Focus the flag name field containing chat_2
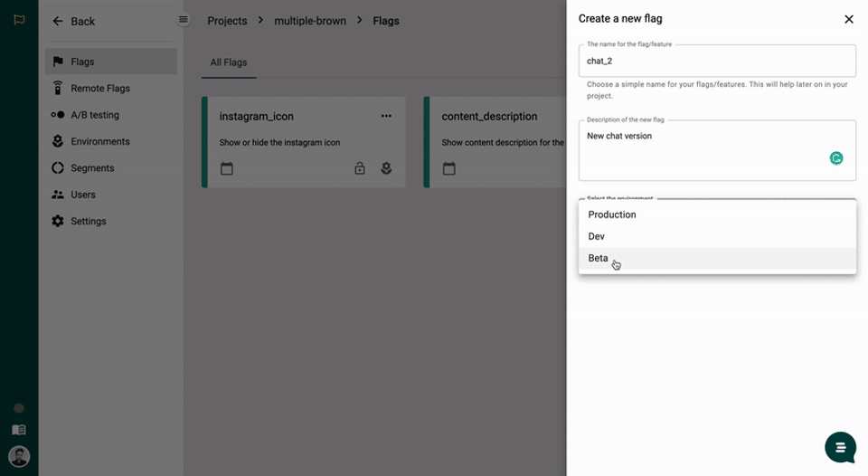 pyautogui.click(x=717, y=61)
